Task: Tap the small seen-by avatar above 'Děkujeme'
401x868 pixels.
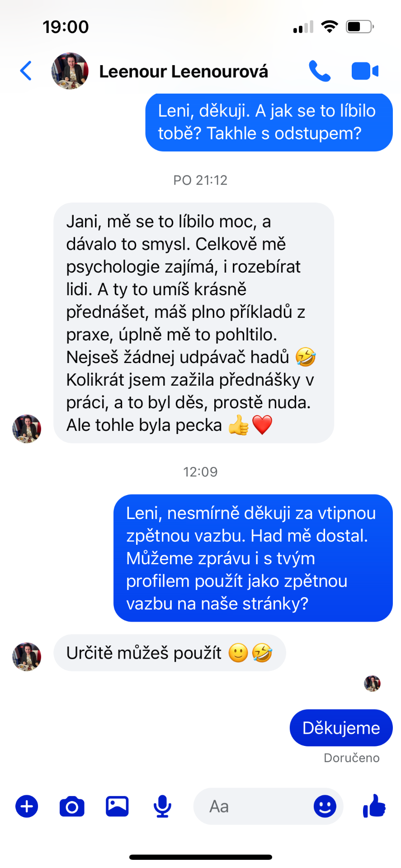Action: tap(372, 684)
